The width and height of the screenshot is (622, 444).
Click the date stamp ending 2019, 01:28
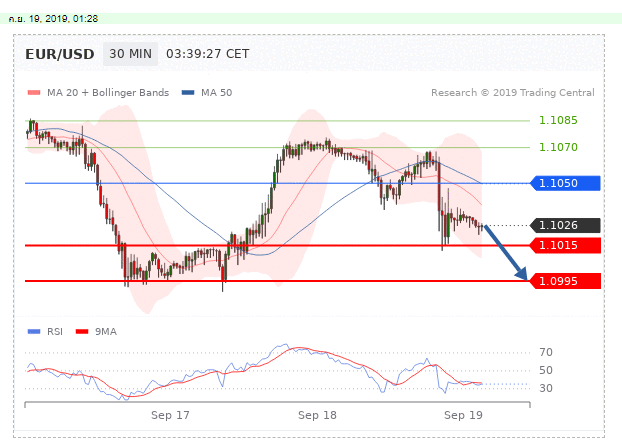[53, 19]
